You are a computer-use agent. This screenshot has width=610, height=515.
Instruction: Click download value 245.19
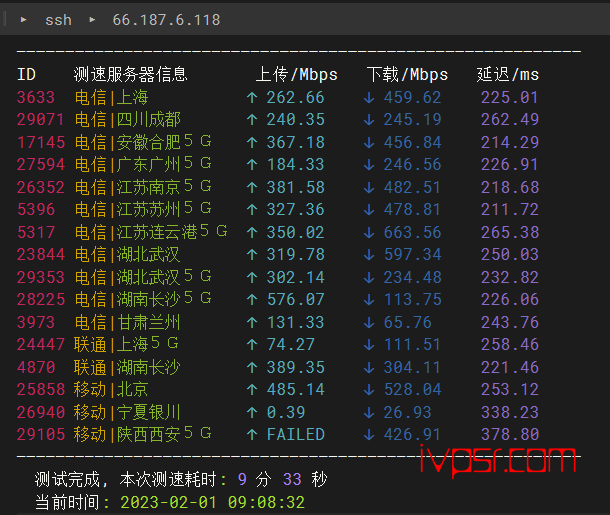click(412, 119)
